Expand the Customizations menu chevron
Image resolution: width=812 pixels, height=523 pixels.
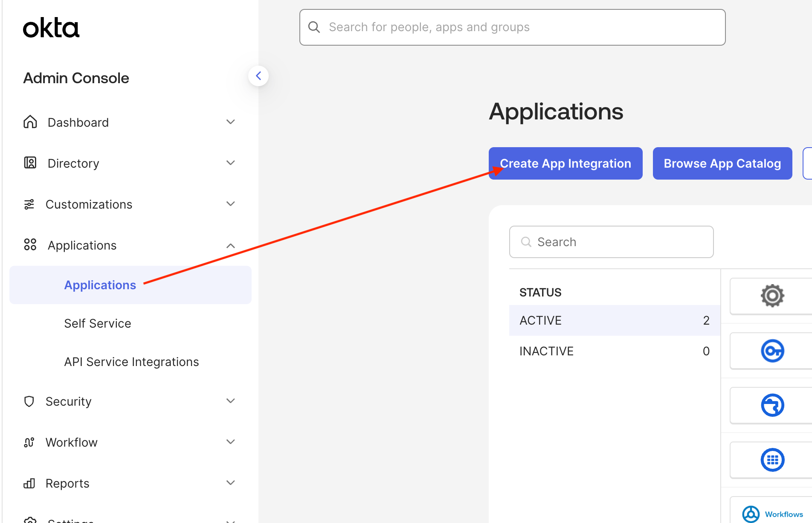(x=231, y=204)
